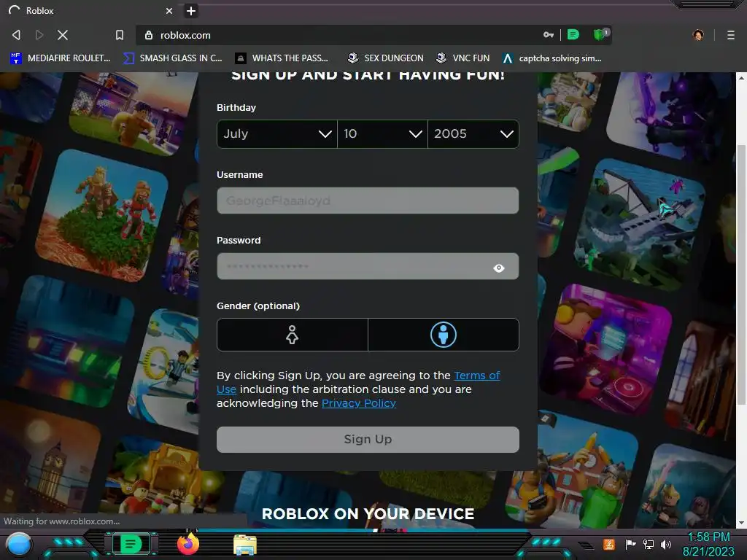Click the purple DJ character game thumbnail
The width and height of the screenshot is (747, 560).
(608, 350)
